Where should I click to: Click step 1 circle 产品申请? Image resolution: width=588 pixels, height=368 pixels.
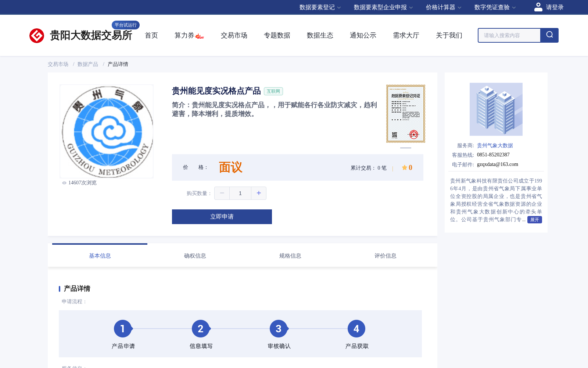pos(123,329)
